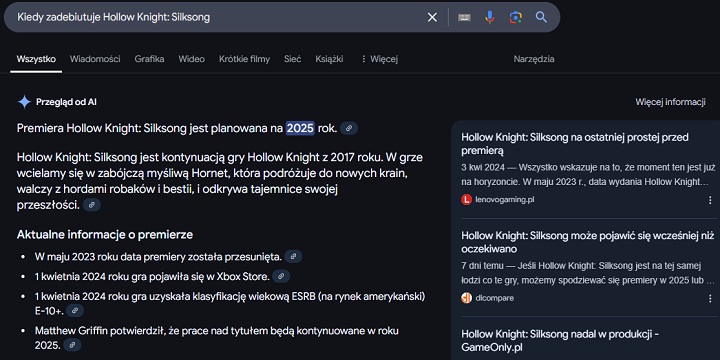
Task: Open 'Silksong może pojawić się wcześniej' article
Action: (x=588, y=242)
